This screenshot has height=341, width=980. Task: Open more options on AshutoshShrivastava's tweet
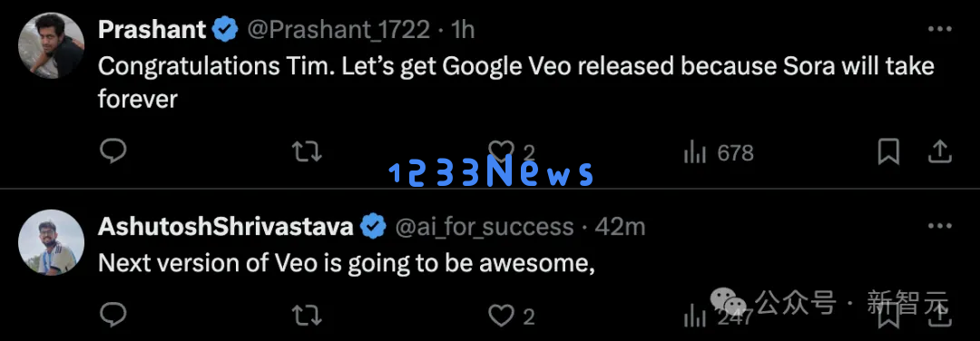pyautogui.click(x=939, y=226)
